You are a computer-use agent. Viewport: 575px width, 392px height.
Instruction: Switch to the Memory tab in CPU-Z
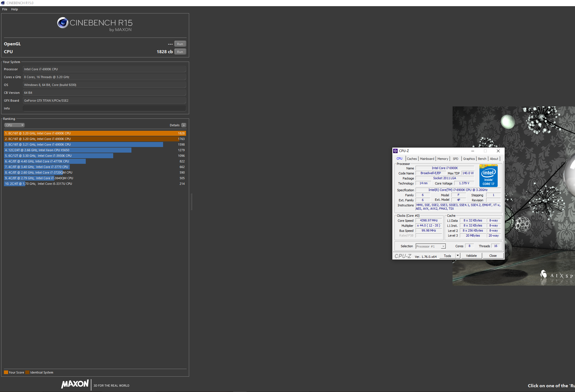click(443, 159)
